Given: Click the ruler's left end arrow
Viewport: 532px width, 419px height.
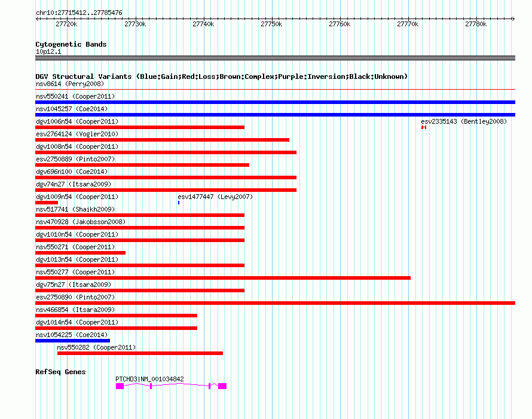Looking at the screenshot, I should pos(37,19).
